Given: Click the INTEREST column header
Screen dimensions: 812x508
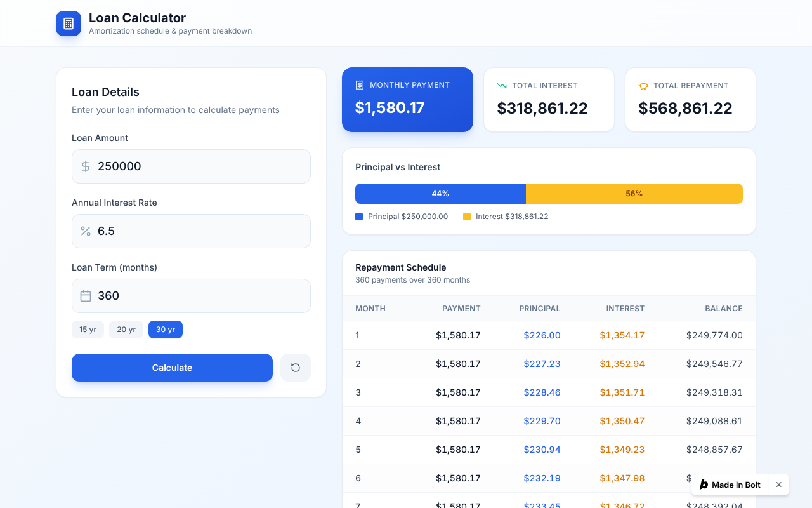Looking at the screenshot, I should 625,309.
